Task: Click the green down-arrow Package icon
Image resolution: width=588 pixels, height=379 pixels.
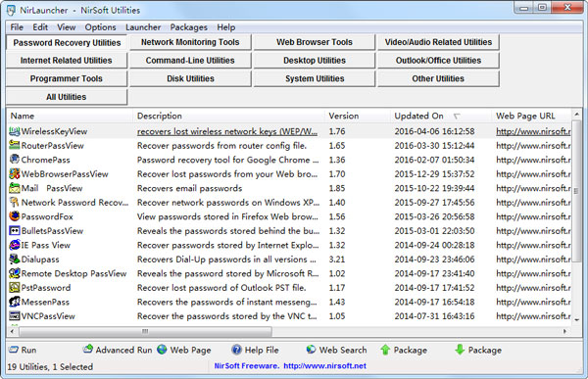Action: pyautogui.click(x=460, y=350)
